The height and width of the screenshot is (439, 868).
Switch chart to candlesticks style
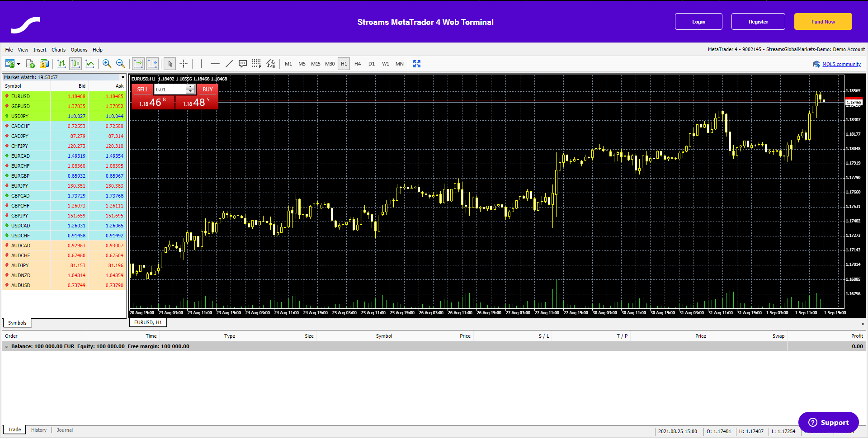(75, 64)
